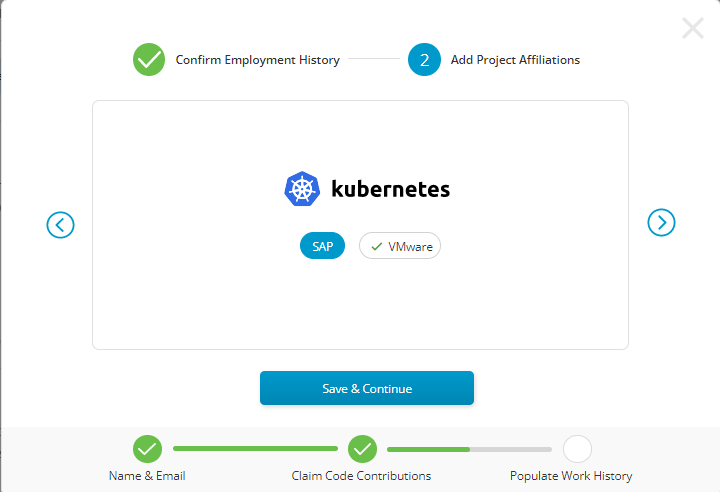Image resolution: width=720 pixels, height=492 pixels.
Task: Open the Name & Email stage label
Action: pyautogui.click(x=147, y=476)
